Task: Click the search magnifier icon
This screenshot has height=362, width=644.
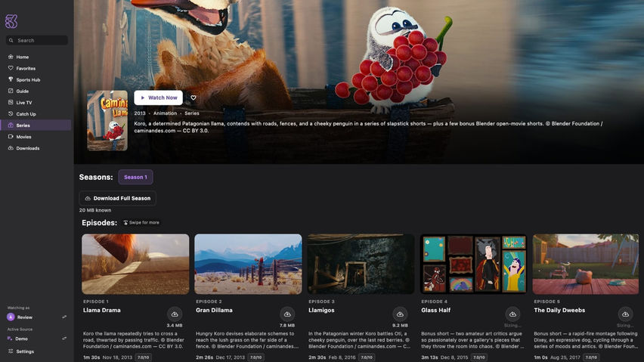Action: (11, 40)
